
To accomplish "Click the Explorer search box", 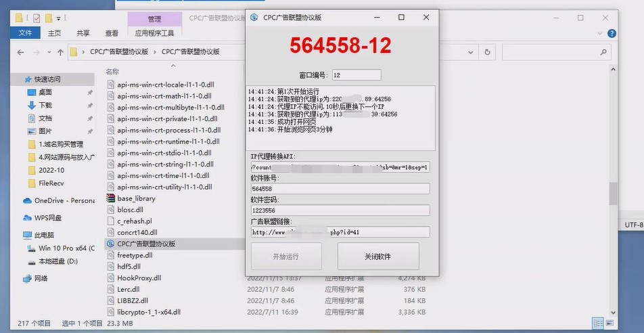I will (x=556, y=52).
